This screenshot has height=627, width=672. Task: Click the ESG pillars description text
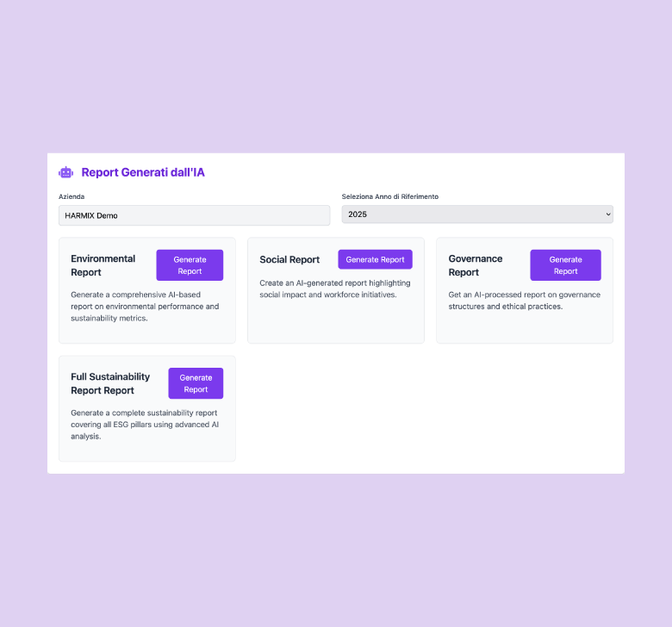click(x=145, y=425)
